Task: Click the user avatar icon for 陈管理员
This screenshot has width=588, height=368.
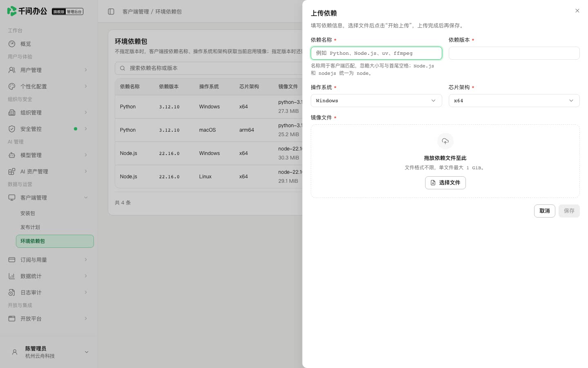Action: [x=15, y=352]
